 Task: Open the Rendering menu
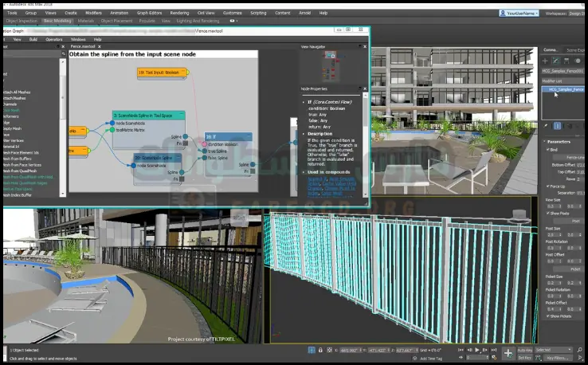tap(181, 13)
